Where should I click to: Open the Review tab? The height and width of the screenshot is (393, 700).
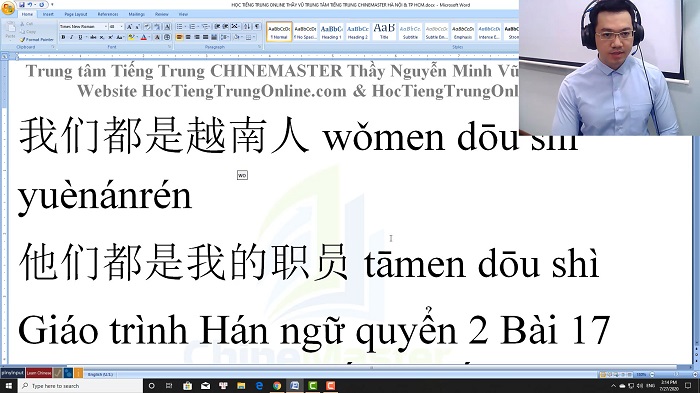point(162,14)
